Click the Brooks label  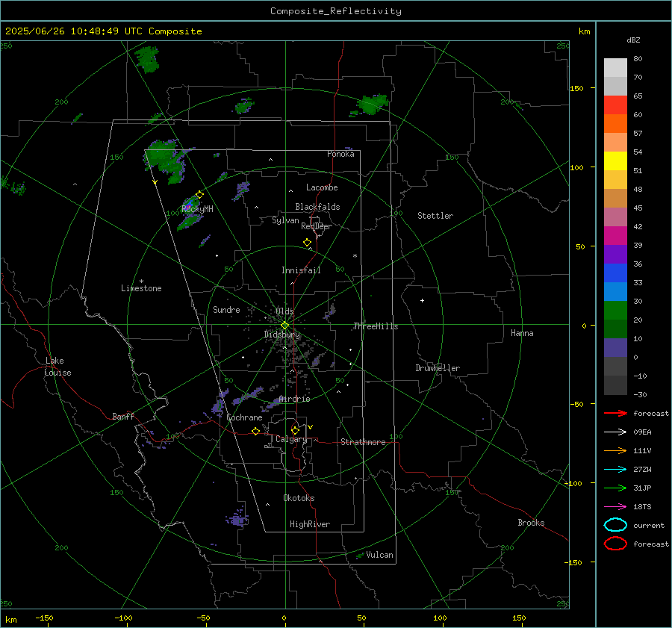point(531,523)
